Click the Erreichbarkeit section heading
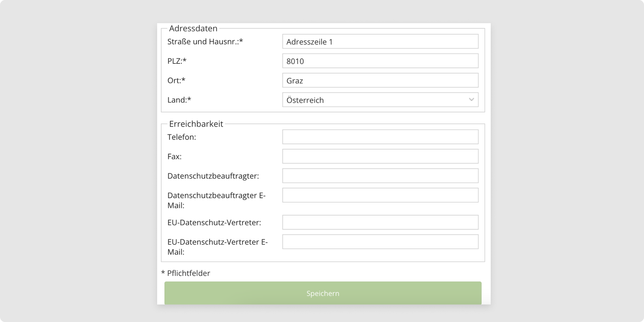 pos(196,124)
